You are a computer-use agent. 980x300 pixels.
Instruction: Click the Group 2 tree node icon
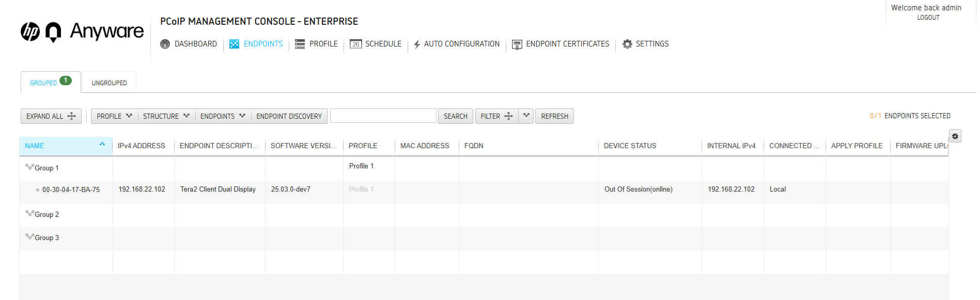29,213
